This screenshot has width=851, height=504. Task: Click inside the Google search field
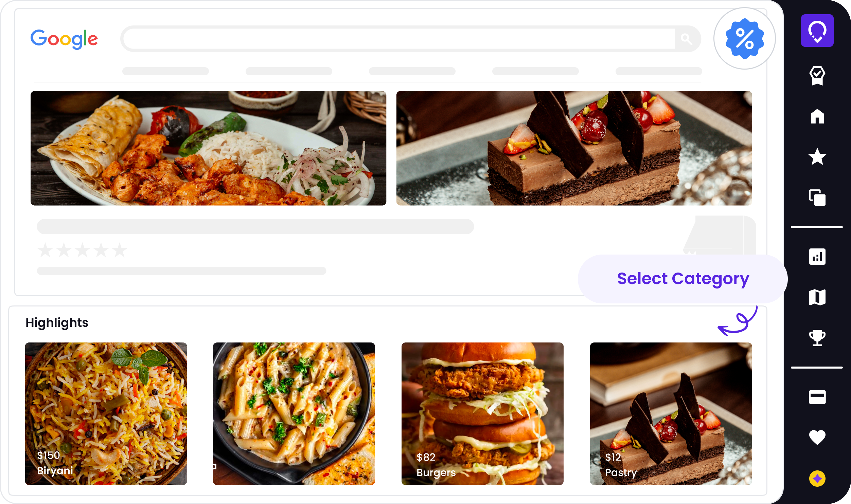pyautogui.click(x=397, y=39)
